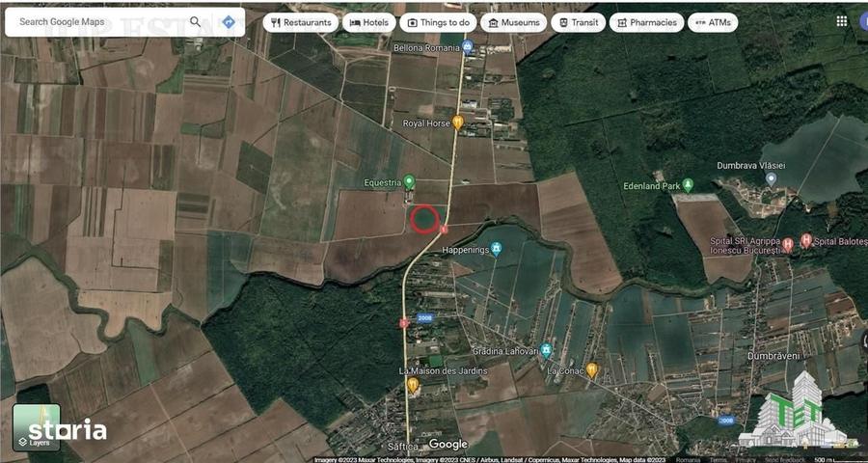Click the La Conac restaurant pin
The height and width of the screenshot is (463, 868).
coord(592,370)
